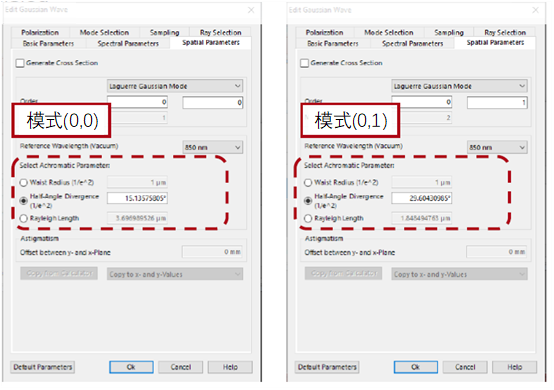This screenshot has height=390, width=554.
Task: Click divergence field 29.60430365° in right dialog
Action: [422, 198]
